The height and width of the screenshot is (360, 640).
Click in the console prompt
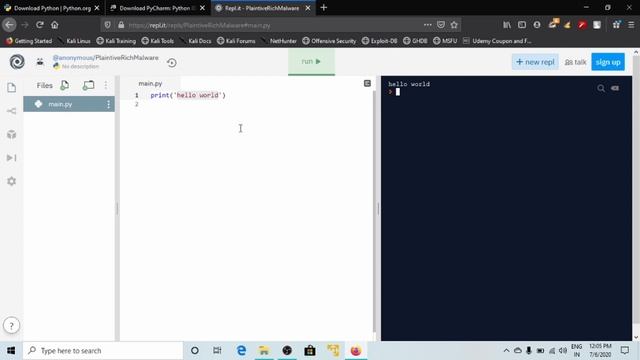tap(398, 92)
